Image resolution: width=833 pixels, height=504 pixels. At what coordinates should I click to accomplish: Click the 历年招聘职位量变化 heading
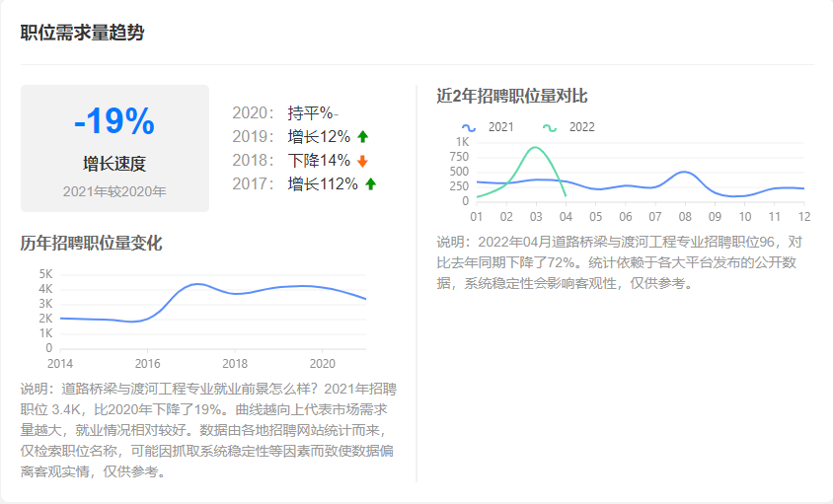pyautogui.click(x=91, y=244)
